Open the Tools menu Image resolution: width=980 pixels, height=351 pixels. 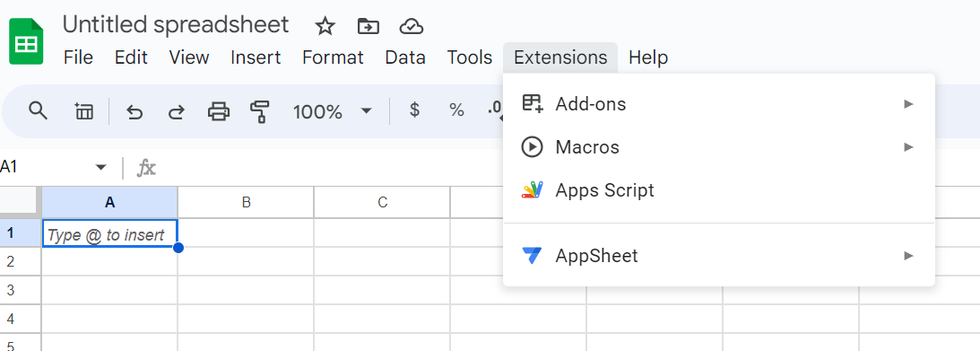(x=469, y=57)
